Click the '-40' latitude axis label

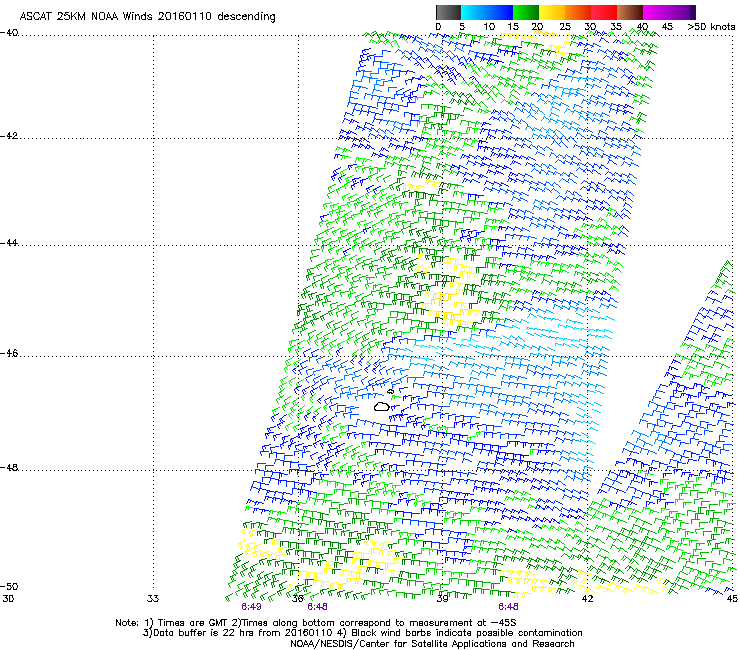tap(9, 33)
